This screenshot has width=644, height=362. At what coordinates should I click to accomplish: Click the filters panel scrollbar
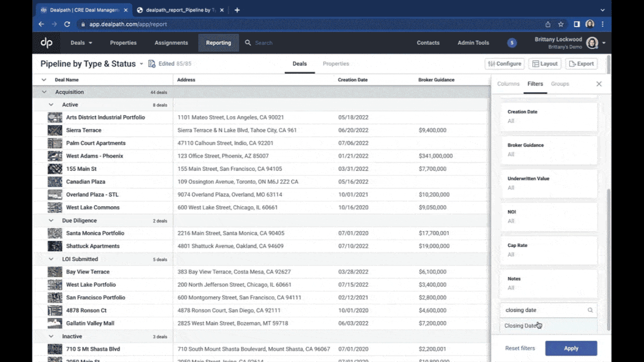point(608,259)
